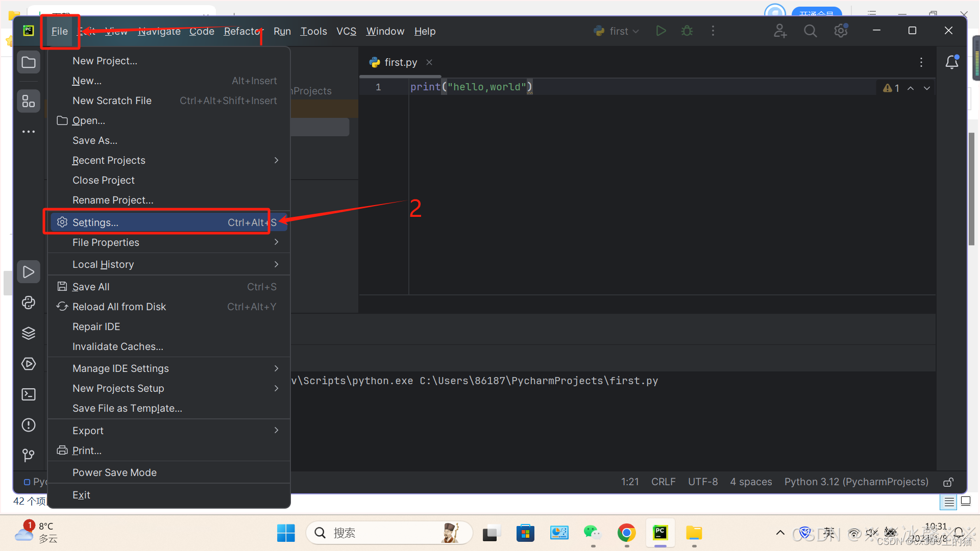Image resolution: width=980 pixels, height=551 pixels.
Task: Open the Project tool window folder icon
Action: pos(29,63)
